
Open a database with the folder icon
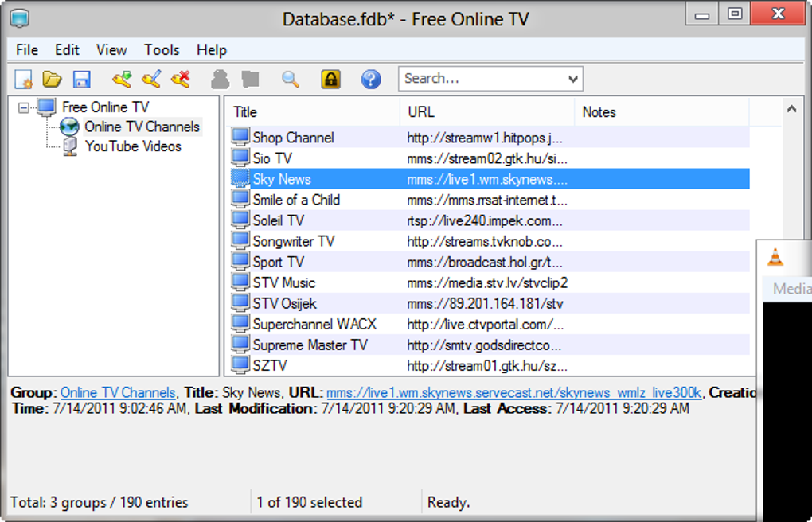[53, 80]
